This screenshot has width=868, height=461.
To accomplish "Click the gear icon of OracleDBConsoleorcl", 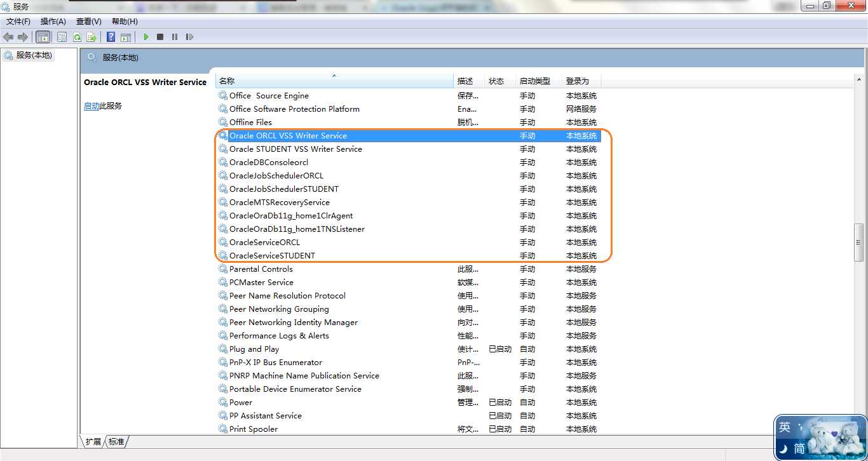I will 223,162.
